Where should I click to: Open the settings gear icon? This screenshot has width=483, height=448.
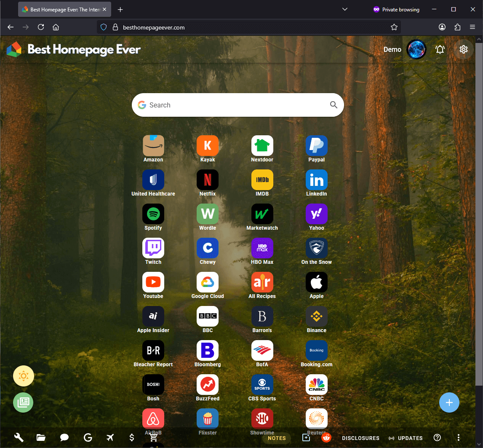[x=463, y=49]
